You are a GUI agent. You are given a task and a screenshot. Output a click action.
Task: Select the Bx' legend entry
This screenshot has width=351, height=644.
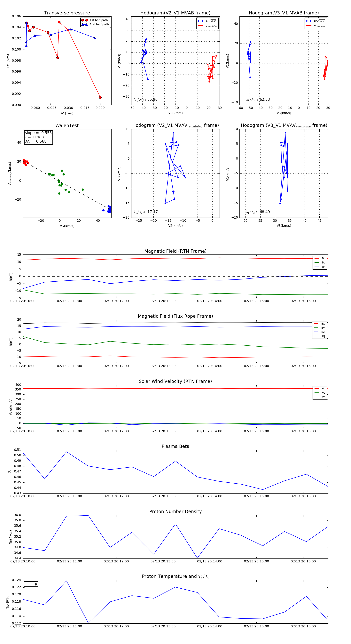tap(320, 324)
